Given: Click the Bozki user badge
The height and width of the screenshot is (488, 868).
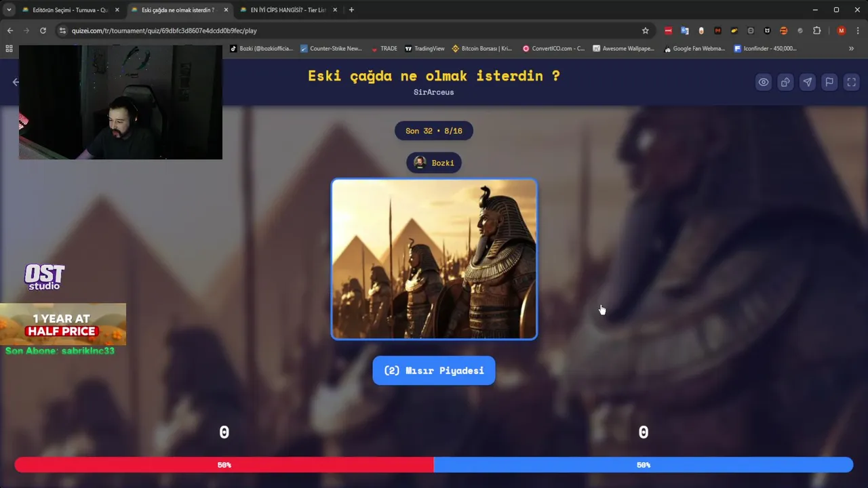Looking at the screenshot, I should tap(434, 163).
